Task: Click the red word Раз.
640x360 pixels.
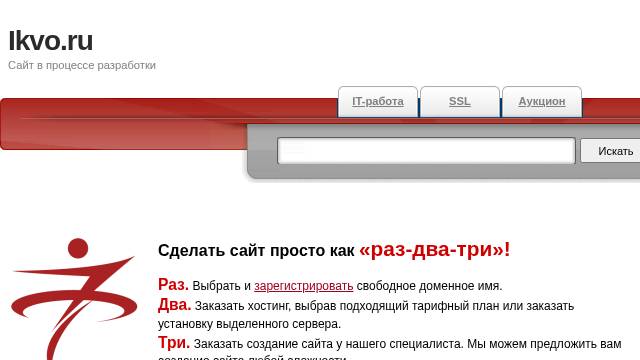Action: (x=173, y=284)
